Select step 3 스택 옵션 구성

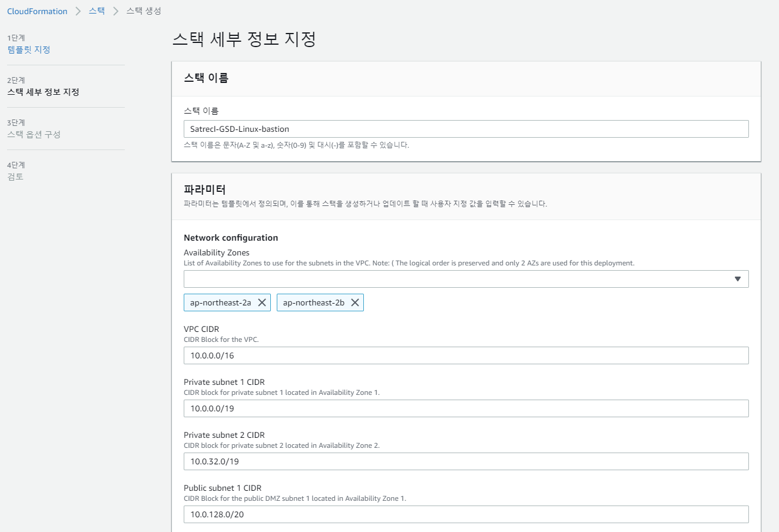click(34, 134)
